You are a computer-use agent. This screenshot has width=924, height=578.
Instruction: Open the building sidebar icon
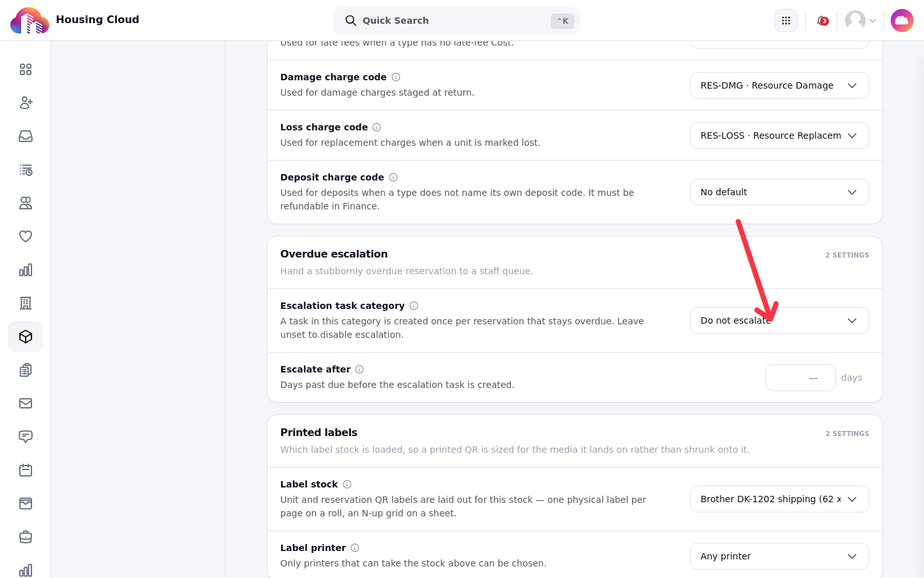click(26, 303)
